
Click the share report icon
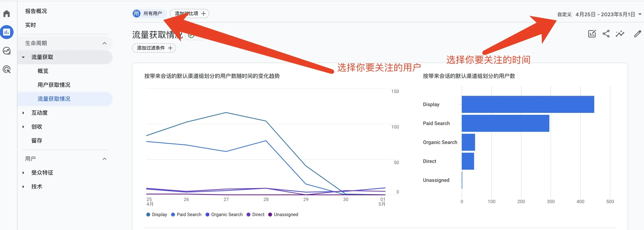tap(606, 34)
